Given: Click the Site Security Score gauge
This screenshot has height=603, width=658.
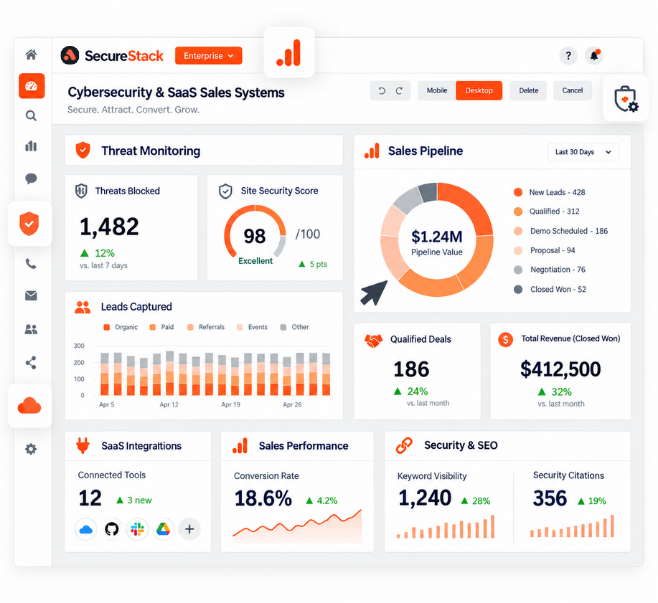Looking at the screenshot, I should 255,233.
